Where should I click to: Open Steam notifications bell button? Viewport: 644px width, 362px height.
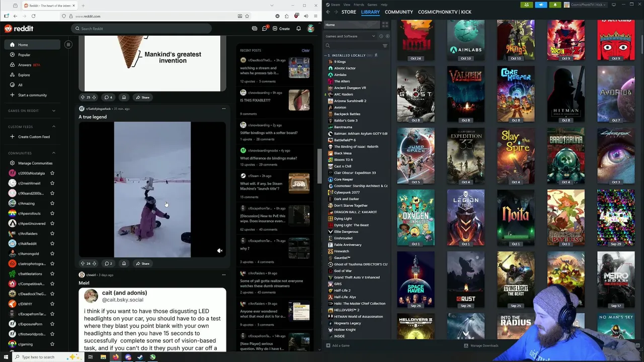pos(555,5)
